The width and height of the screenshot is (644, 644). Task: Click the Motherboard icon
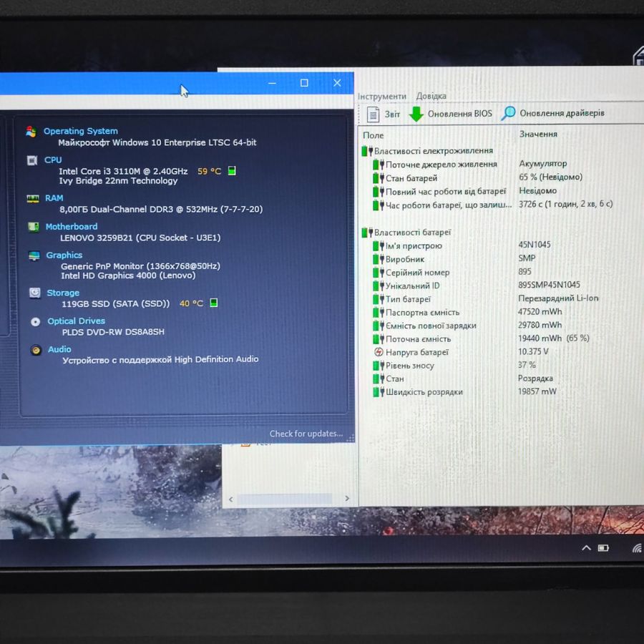33,227
